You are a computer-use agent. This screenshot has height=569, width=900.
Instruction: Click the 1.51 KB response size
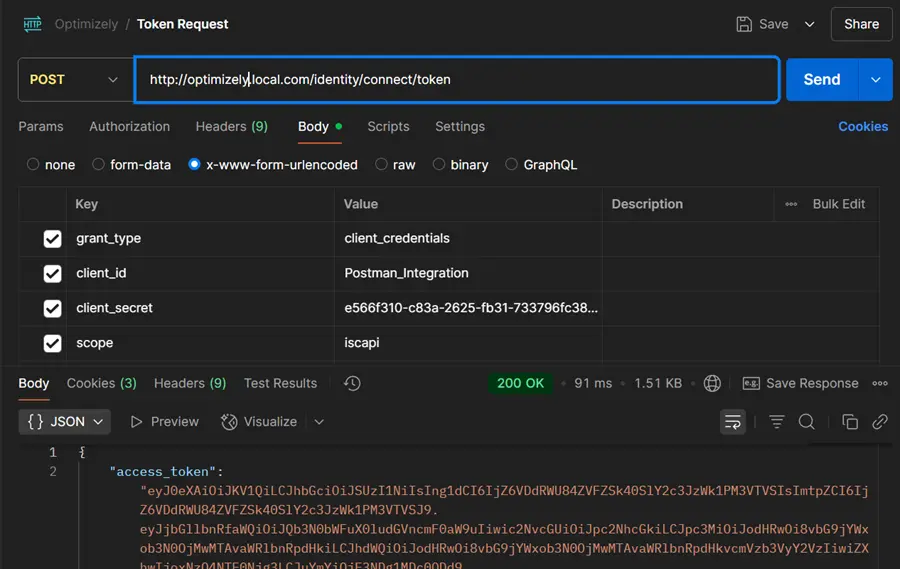click(x=658, y=384)
